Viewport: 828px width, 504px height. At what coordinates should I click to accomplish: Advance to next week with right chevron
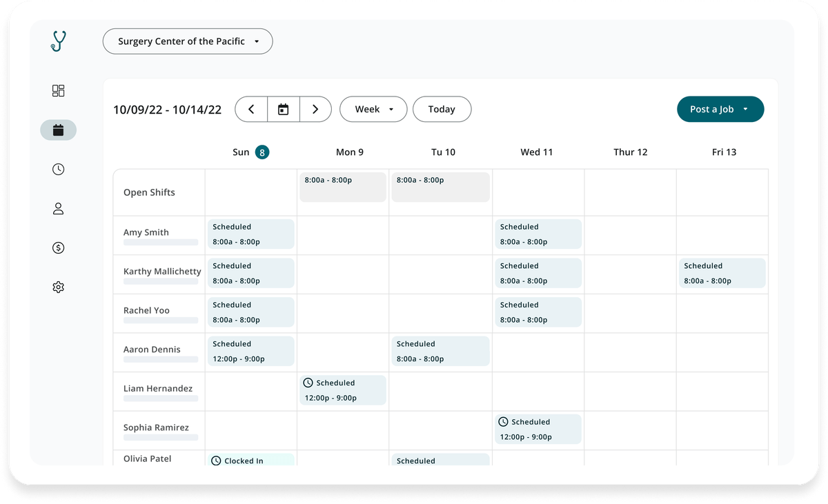click(x=315, y=110)
